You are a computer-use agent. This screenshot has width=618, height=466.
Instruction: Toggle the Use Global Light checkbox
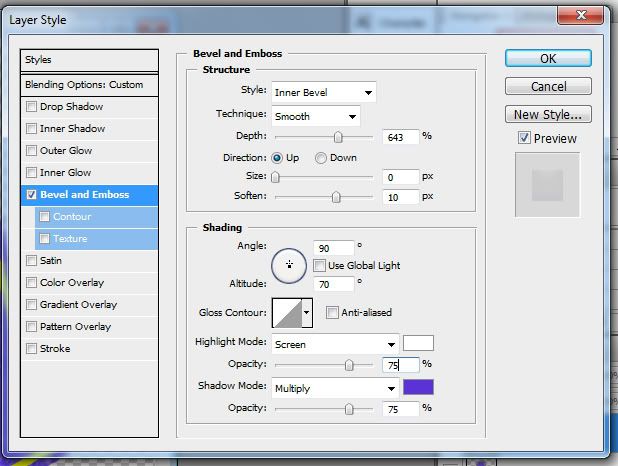[320, 265]
